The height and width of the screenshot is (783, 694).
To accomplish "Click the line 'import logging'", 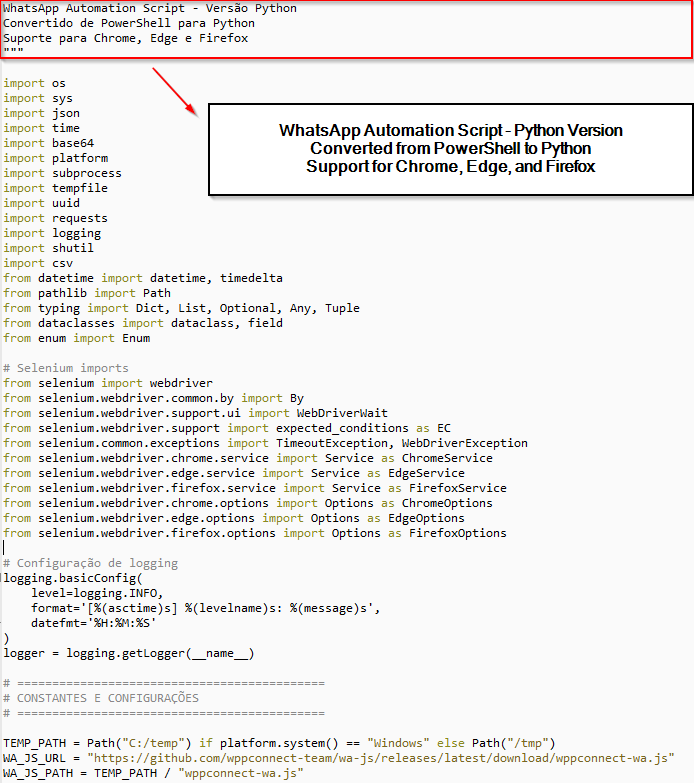I will [x=52, y=233].
